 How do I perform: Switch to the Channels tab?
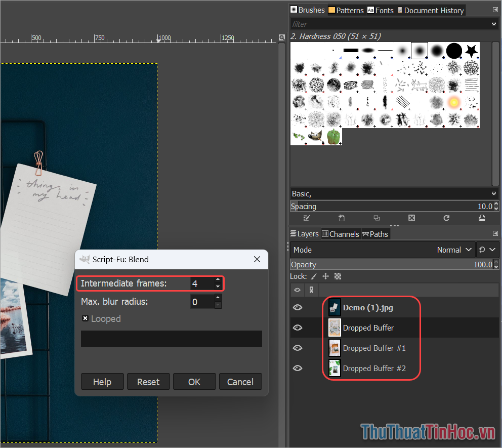[x=341, y=234]
